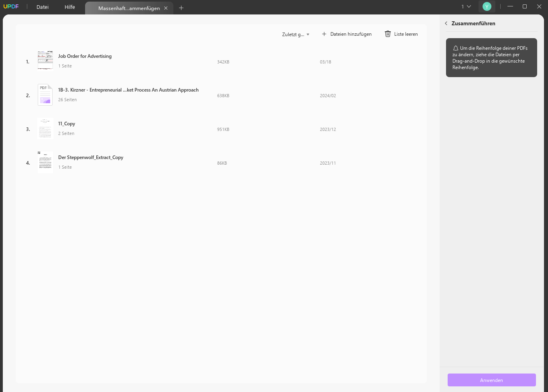Click the date 2024/02
The width and height of the screenshot is (548, 392).
point(328,96)
